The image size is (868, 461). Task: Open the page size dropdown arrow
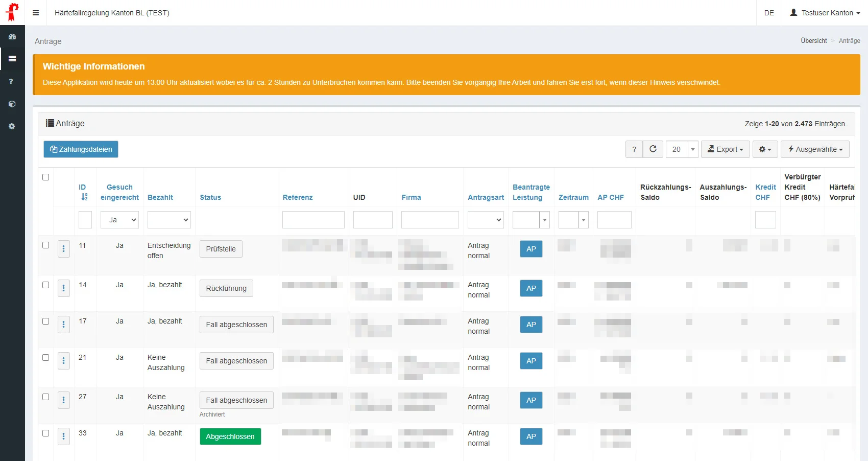[693, 149]
